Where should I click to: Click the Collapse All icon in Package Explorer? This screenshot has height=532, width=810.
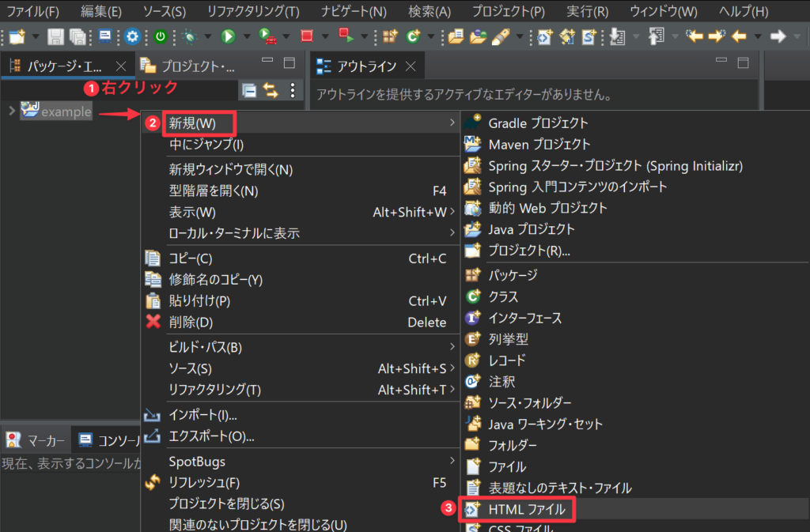[249, 91]
